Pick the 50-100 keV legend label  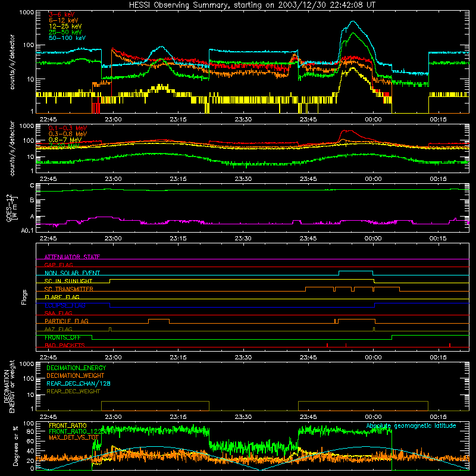click(67, 38)
